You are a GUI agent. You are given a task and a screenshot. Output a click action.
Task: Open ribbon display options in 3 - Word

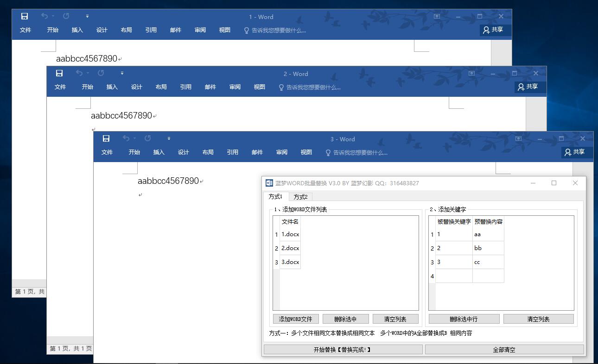(518, 138)
